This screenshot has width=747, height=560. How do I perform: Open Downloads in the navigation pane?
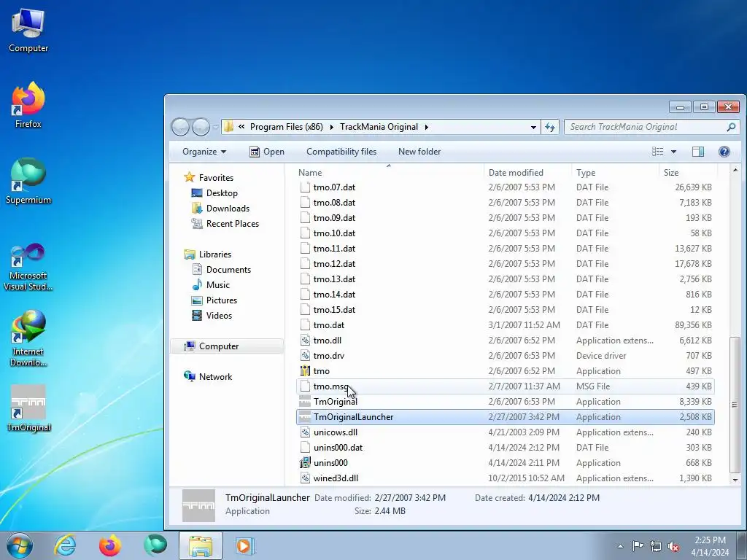coord(228,208)
